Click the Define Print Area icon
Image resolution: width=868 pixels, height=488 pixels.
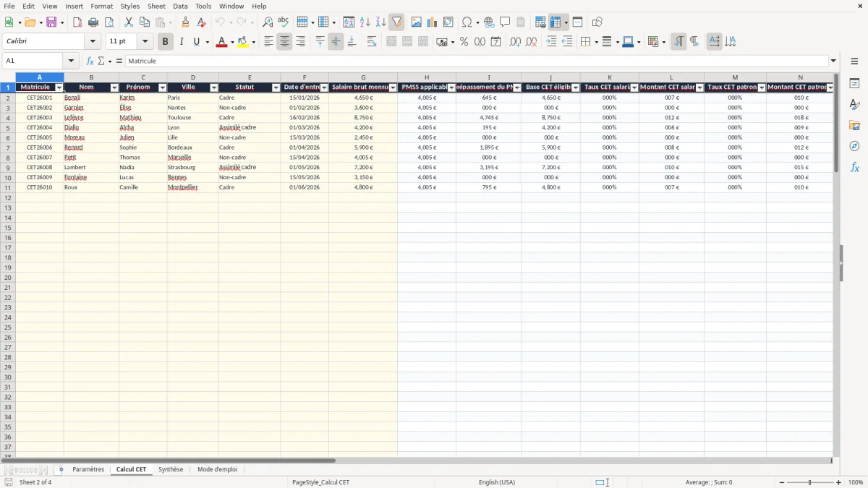[540, 22]
